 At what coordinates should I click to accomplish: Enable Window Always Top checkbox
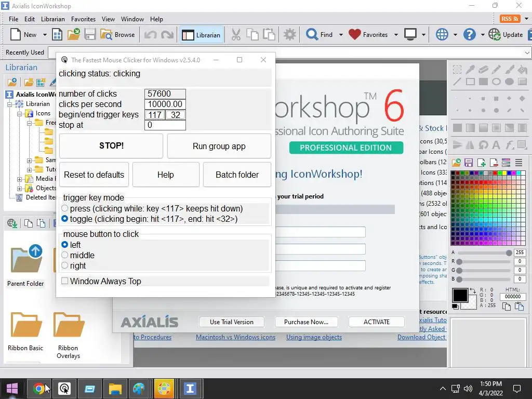click(65, 281)
